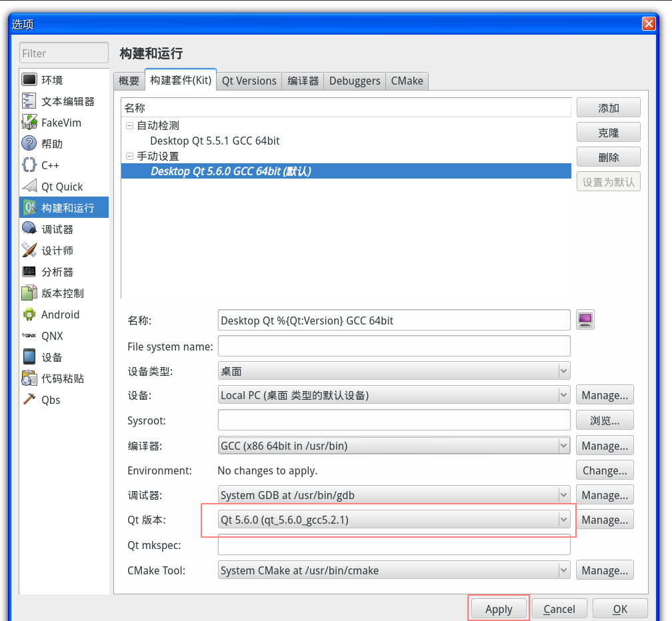This screenshot has height=621, width=672.
Task: Open the 调试器 System GDB dropdown
Action: tap(394, 494)
